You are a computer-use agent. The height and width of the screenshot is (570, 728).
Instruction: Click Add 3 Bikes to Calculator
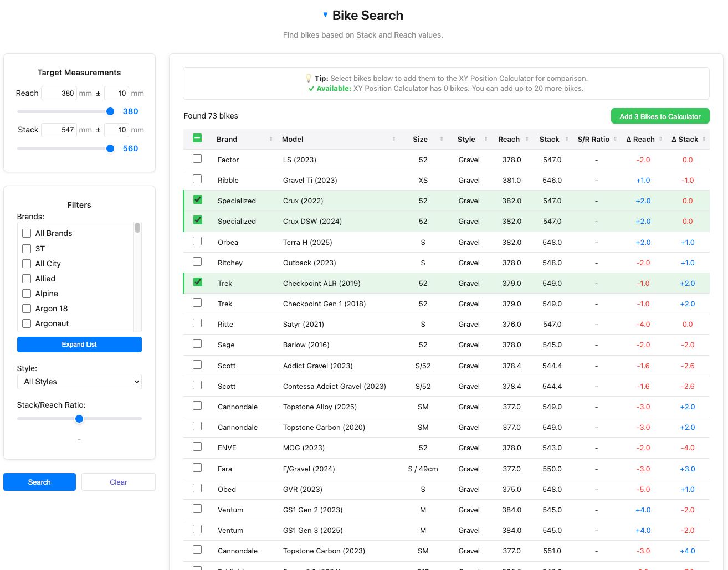(x=660, y=116)
